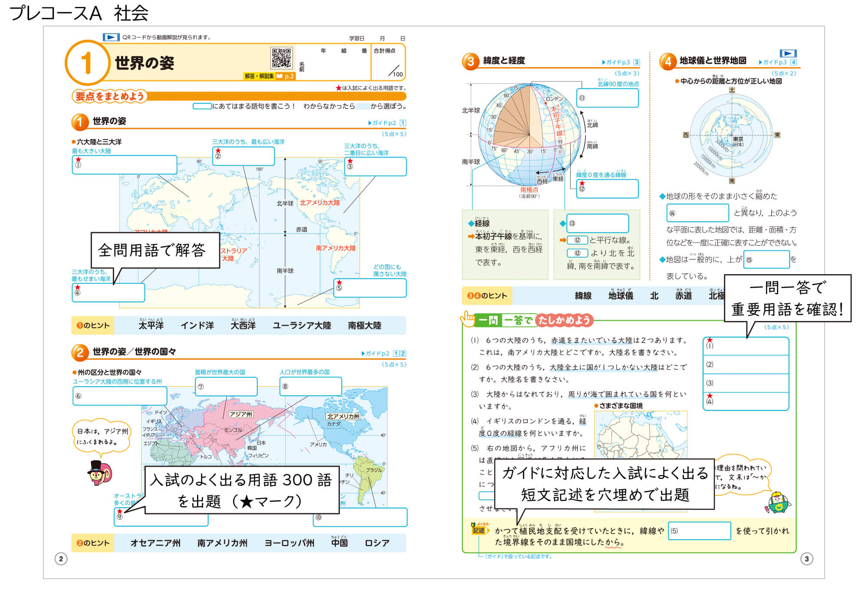Click the hint word ヨーロッパ州
The width and height of the screenshot is (868, 590).
point(289,543)
